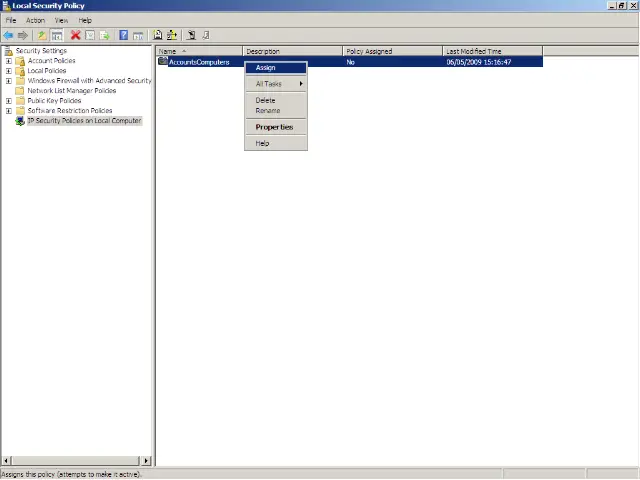640x480 pixels.
Task: Select Public Key Policies in the tree
Action: (54, 101)
